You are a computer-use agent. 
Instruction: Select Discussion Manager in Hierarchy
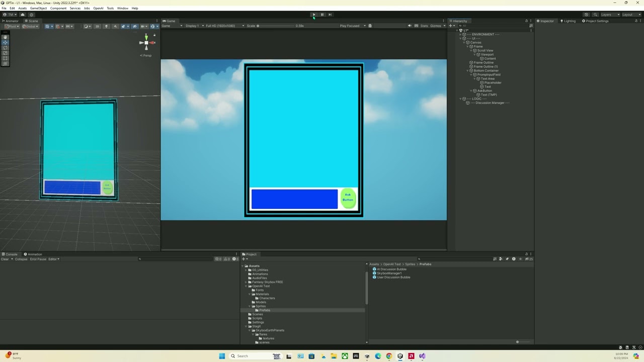click(492, 103)
